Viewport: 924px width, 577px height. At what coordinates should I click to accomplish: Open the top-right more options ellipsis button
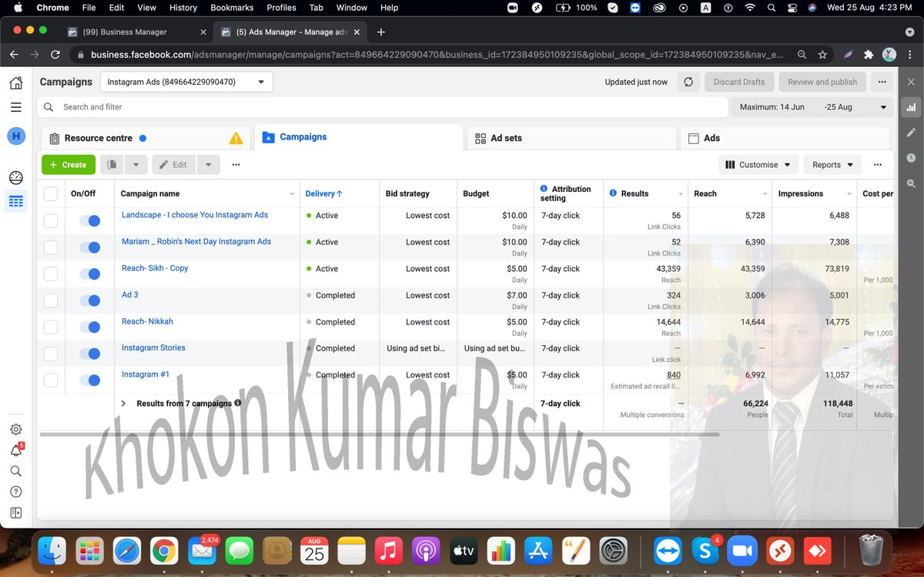click(882, 82)
